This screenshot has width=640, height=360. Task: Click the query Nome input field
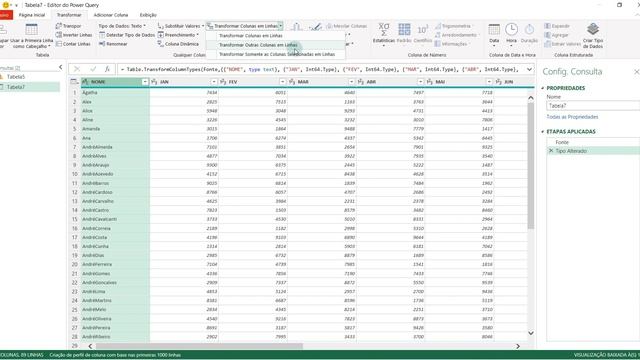[593, 106]
